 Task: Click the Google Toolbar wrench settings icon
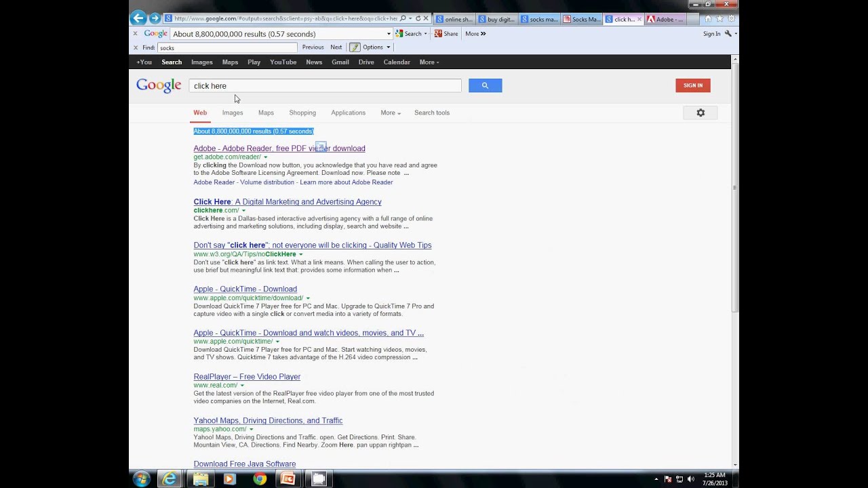(x=728, y=33)
